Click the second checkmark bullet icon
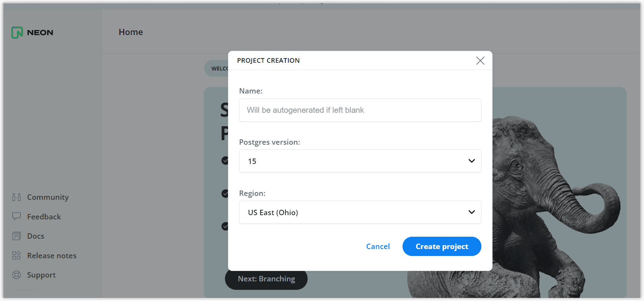 pyautogui.click(x=225, y=193)
